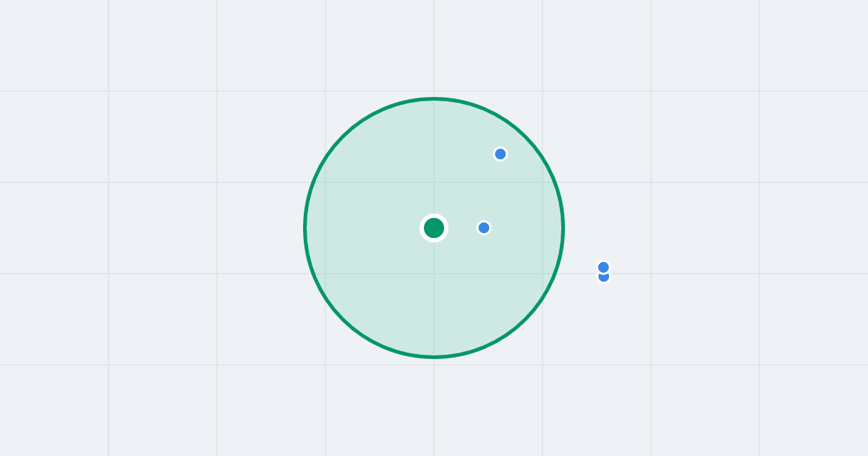Select the blue dot in the circle's upper-right area
Viewport: 868px width, 456px height.
pyautogui.click(x=501, y=154)
